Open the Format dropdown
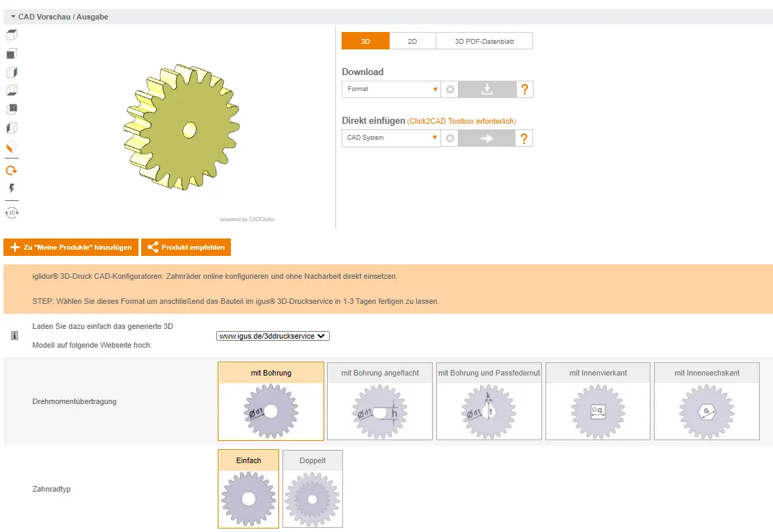Screen dimensions: 773x532 point(391,89)
